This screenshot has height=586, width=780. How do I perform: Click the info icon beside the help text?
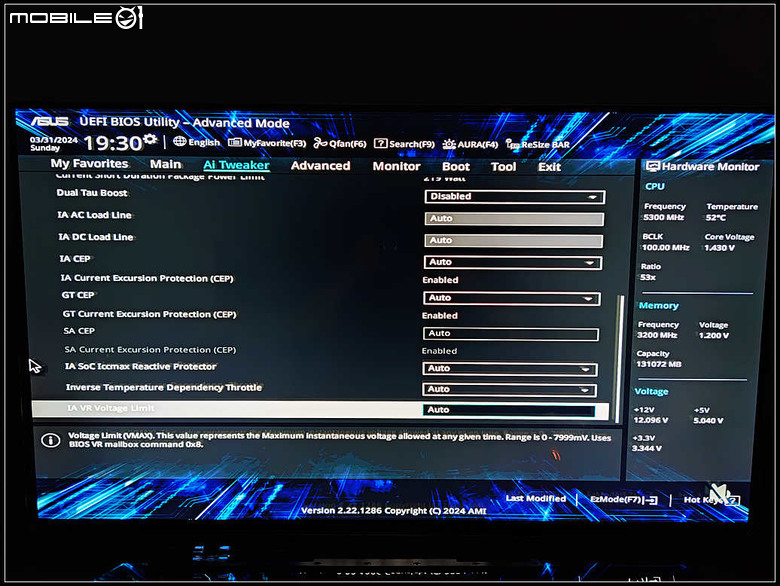[51, 440]
